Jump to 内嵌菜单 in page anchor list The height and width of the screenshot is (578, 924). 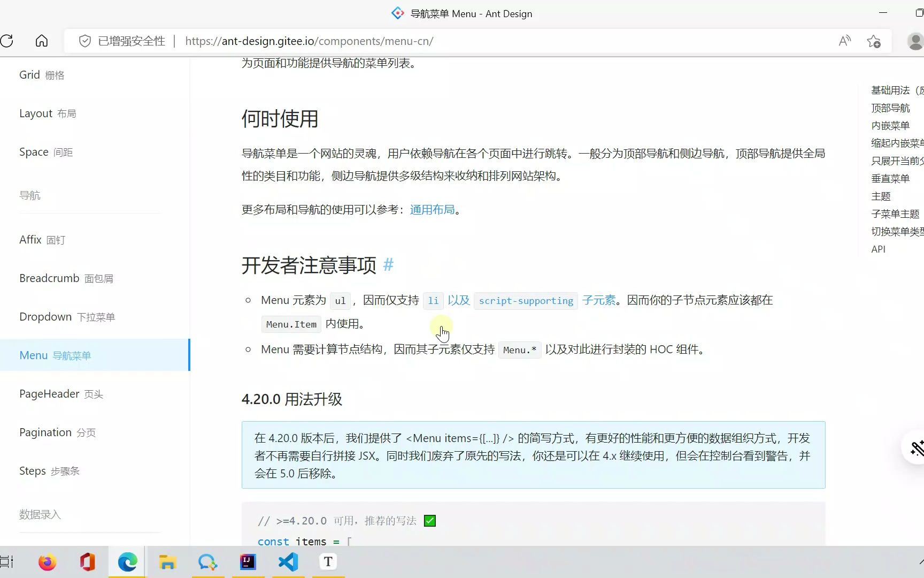[x=890, y=126]
